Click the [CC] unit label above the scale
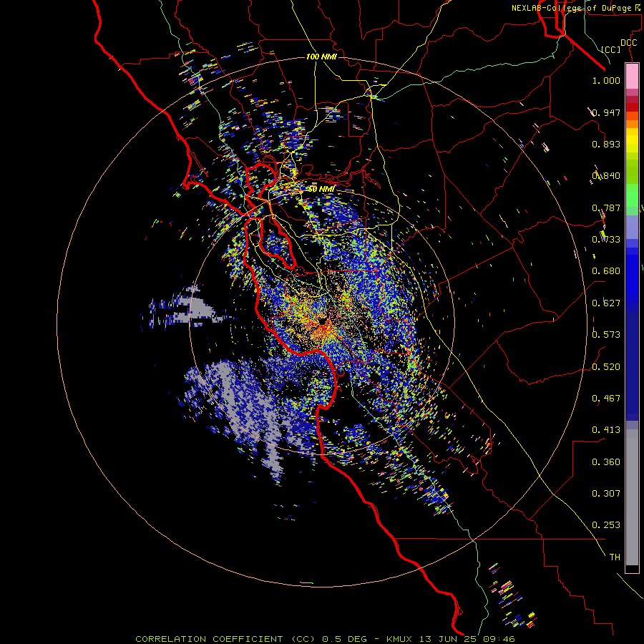The height and width of the screenshot is (644, 644). click(x=611, y=49)
